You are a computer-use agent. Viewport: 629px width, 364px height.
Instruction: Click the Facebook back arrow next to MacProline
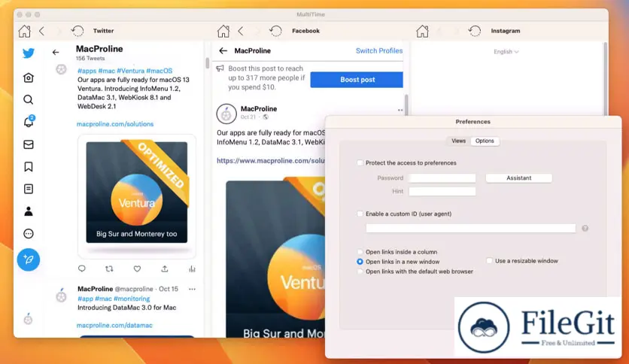pyautogui.click(x=223, y=50)
